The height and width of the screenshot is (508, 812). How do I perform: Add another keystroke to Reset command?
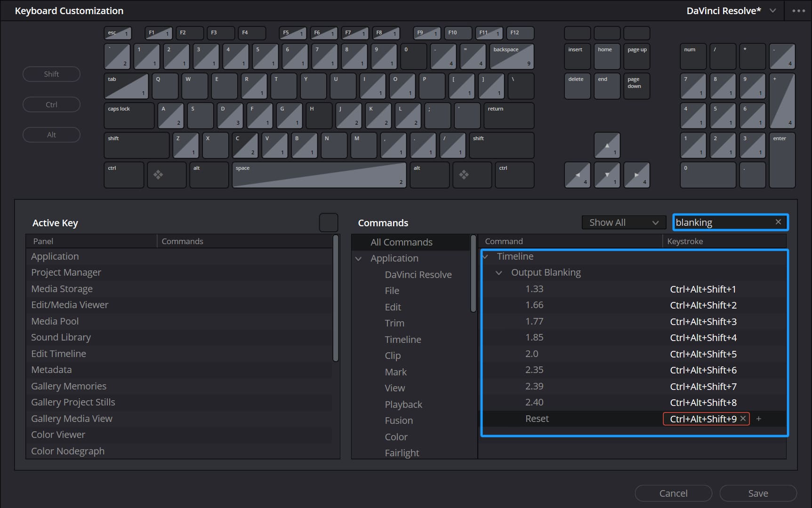point(758,419)
